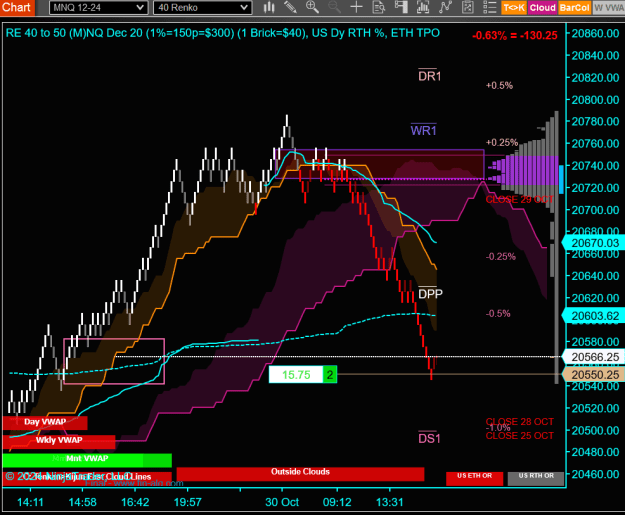Open the data box document-search icon

378,7
